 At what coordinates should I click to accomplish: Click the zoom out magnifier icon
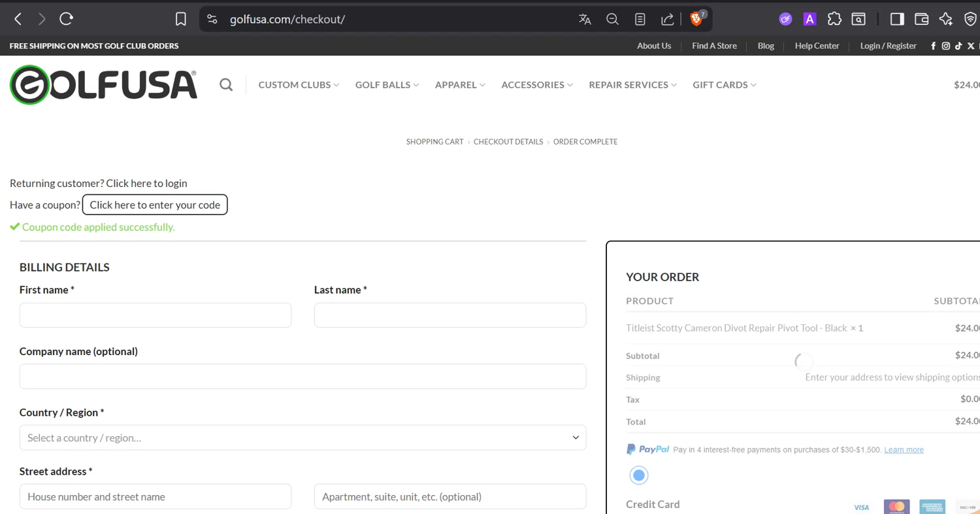point(612,19)
